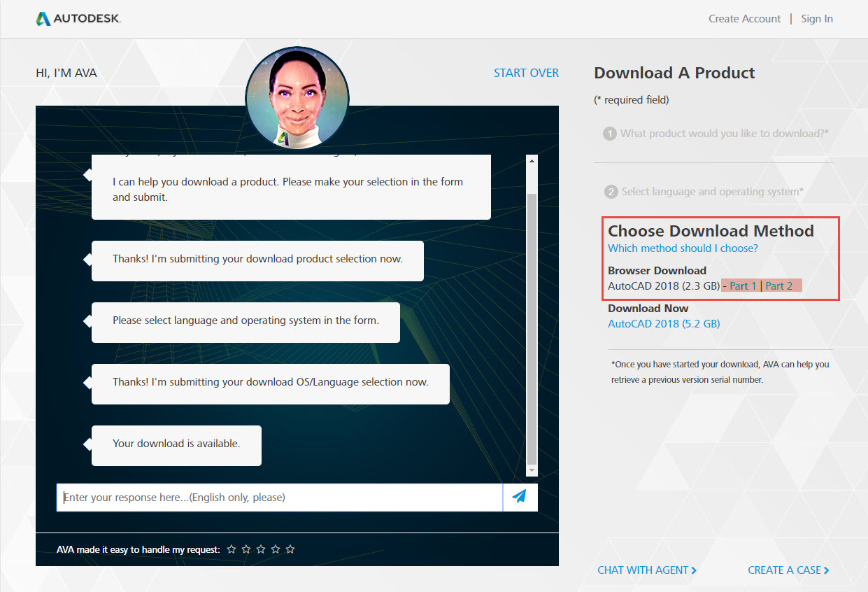The width and height of the screenshot is (868, 592).
Task: Expand step 2 'Select language and operating system'
Action: [703, 192]
